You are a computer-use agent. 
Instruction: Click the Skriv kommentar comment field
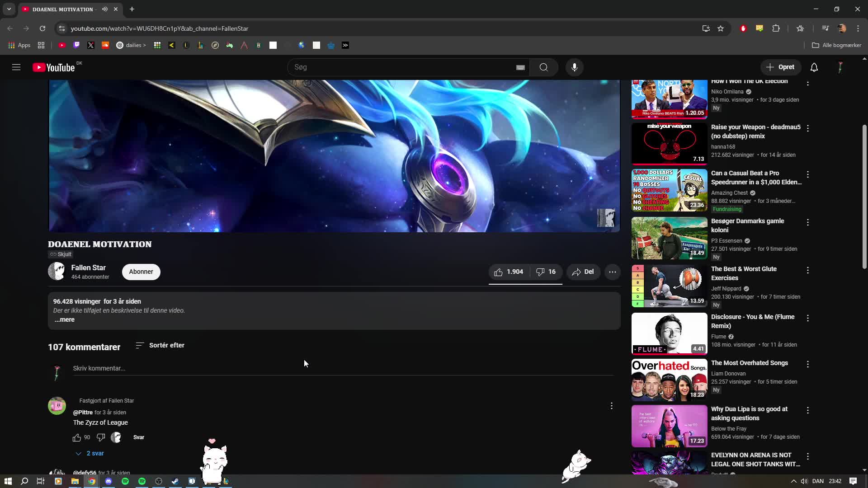coord(343,369)
